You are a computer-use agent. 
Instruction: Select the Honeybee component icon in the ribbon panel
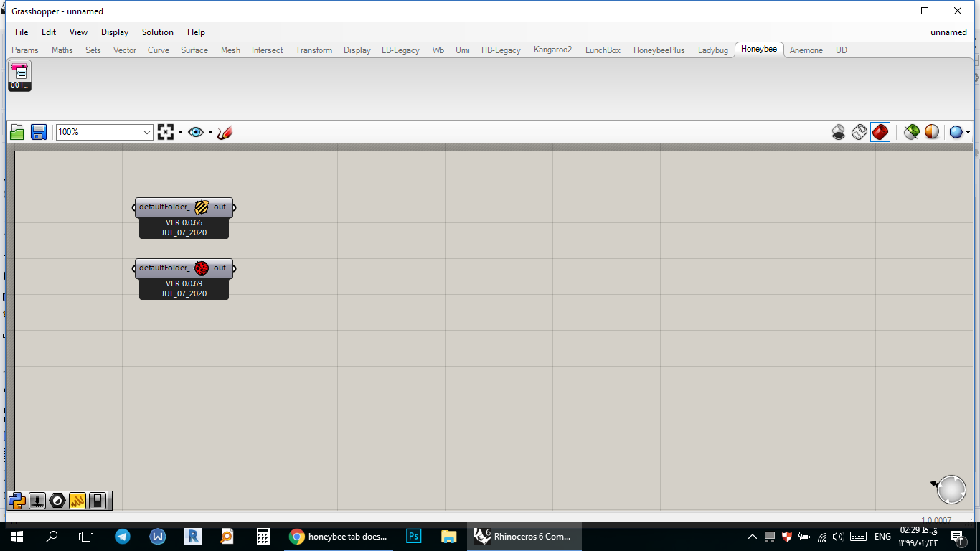coord(19,76)
